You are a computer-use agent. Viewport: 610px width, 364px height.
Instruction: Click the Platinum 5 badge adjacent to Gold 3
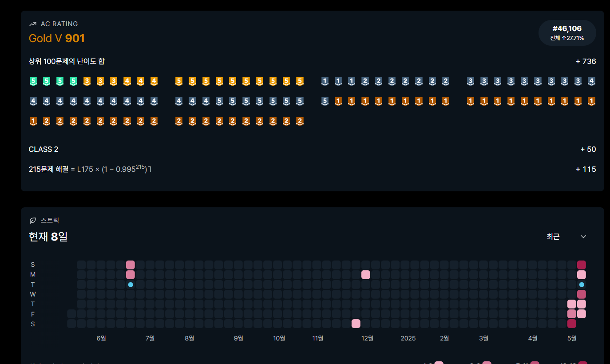(73, 81)
